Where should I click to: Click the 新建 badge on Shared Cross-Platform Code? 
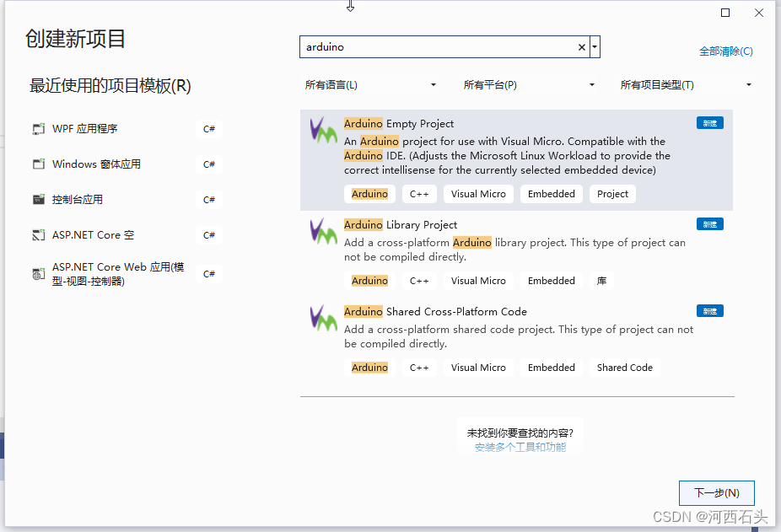click(710, 311)
